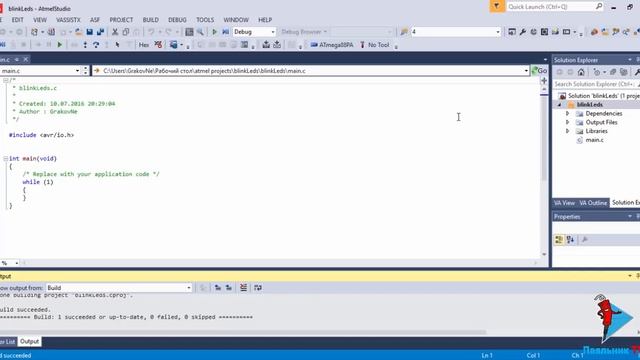The width and height of the screenshot is (640, 360).
Task: Toggle Hex display in the debug toolbar
Action: click(144, 45)
